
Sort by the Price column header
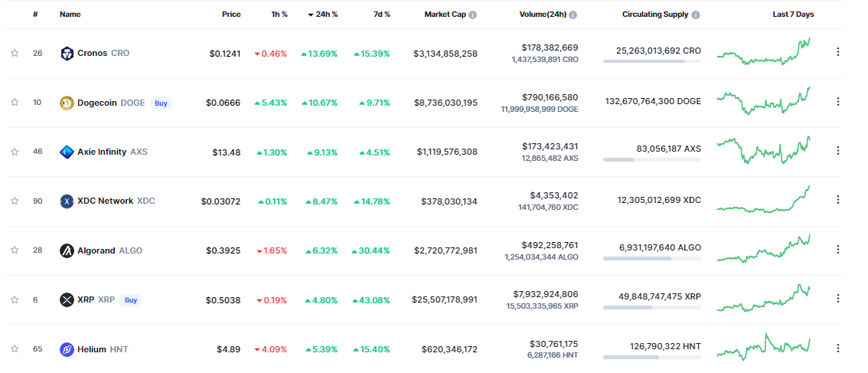pos(231,15)
